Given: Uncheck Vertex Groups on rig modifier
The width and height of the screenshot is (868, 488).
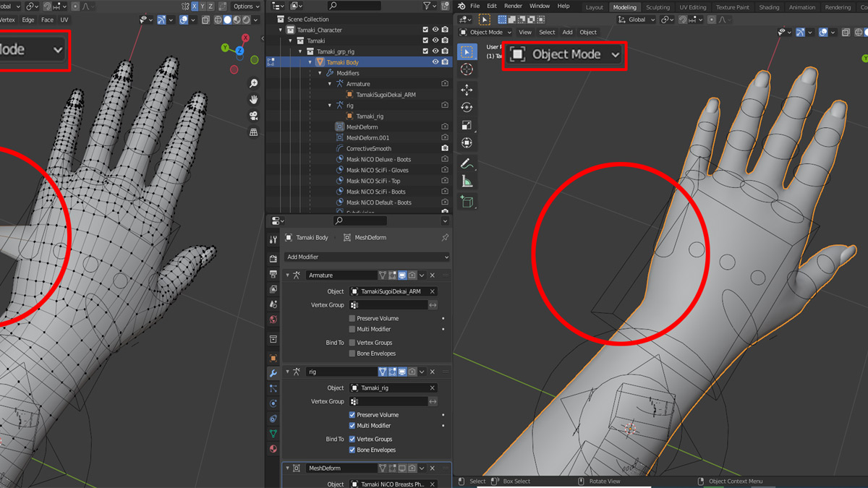Looking at the screenshot, I should (352, 439).
